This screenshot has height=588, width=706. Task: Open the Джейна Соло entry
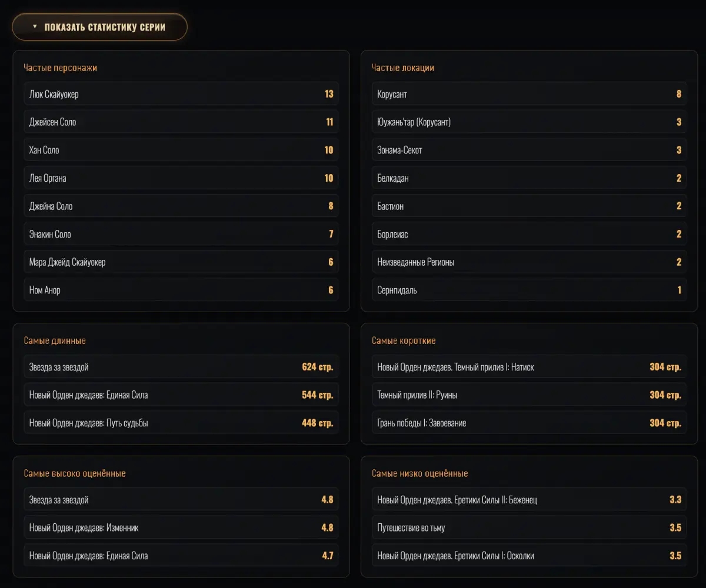pos(181,206)
